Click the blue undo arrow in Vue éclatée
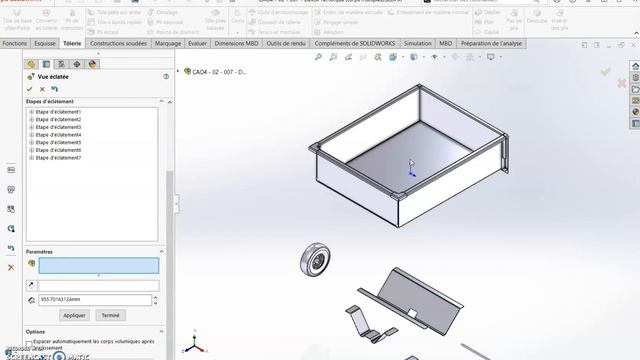 [x=55, y=89]
